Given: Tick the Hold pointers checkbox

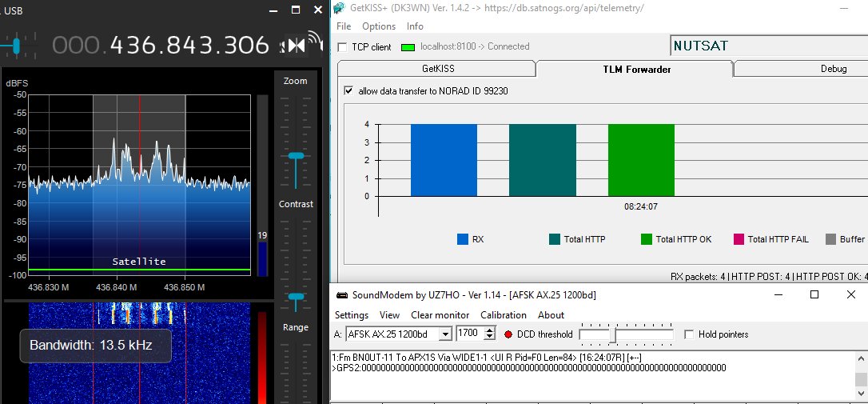Looking at the screenshot, I should (x=689, y=334).
